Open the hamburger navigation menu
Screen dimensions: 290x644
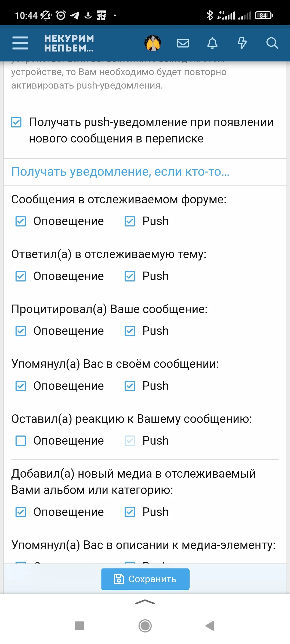20,43
